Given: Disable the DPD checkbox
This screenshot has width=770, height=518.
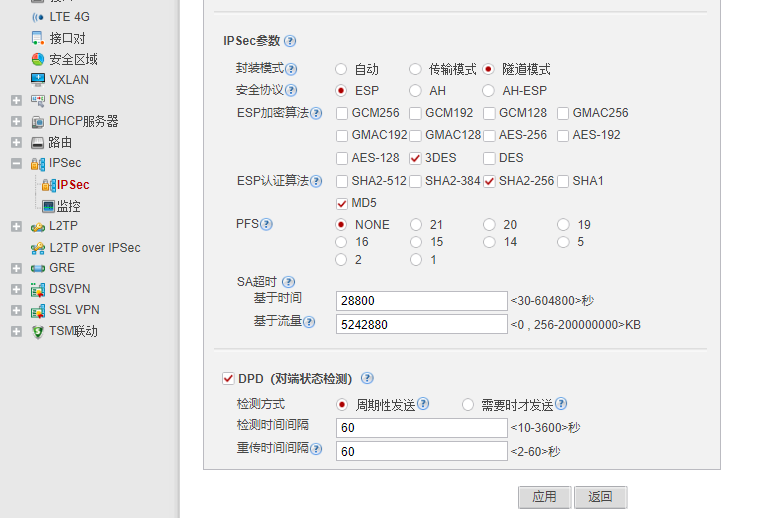Looking at the screenshot, I should 228,379.
